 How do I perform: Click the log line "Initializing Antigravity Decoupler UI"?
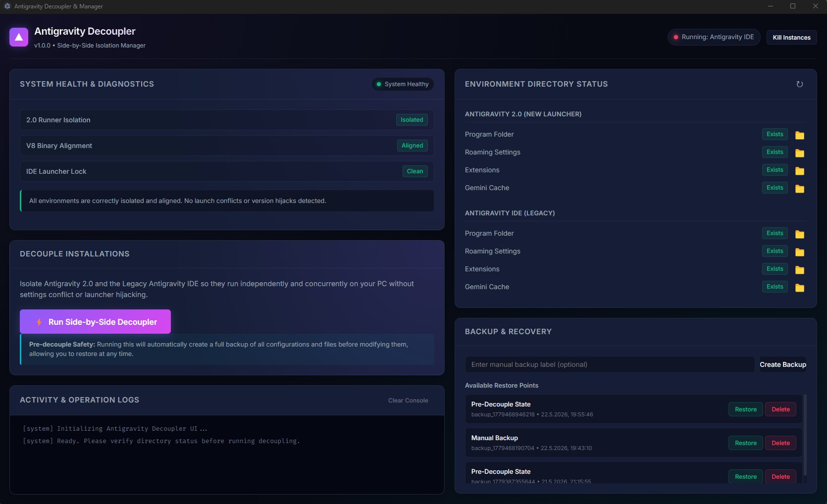(115, 429)
